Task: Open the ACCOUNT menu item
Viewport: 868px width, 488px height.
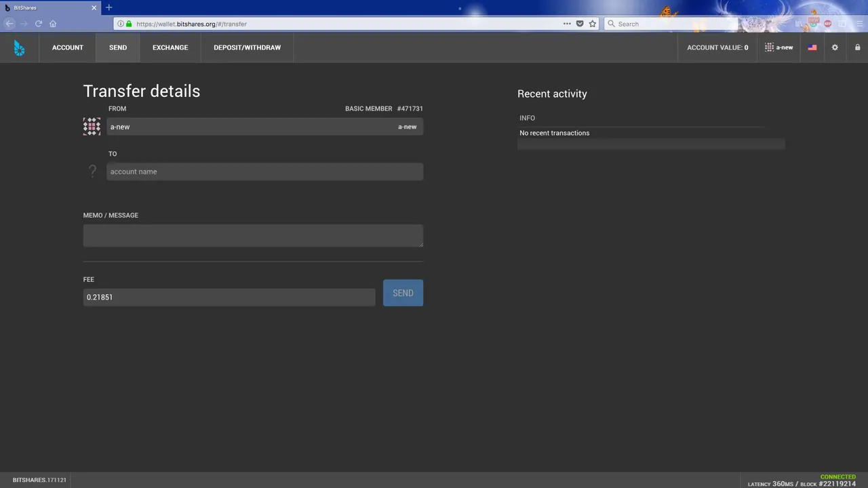Action: [68, 47]
